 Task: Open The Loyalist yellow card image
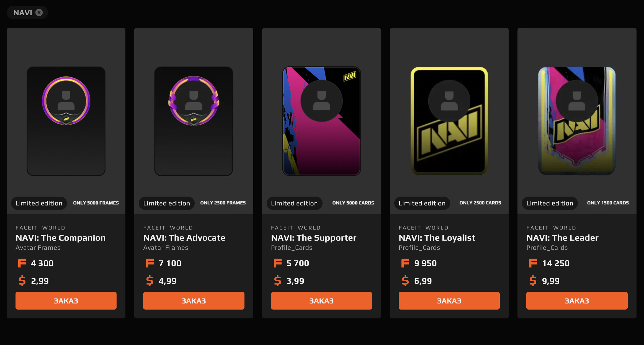[449, 121]
